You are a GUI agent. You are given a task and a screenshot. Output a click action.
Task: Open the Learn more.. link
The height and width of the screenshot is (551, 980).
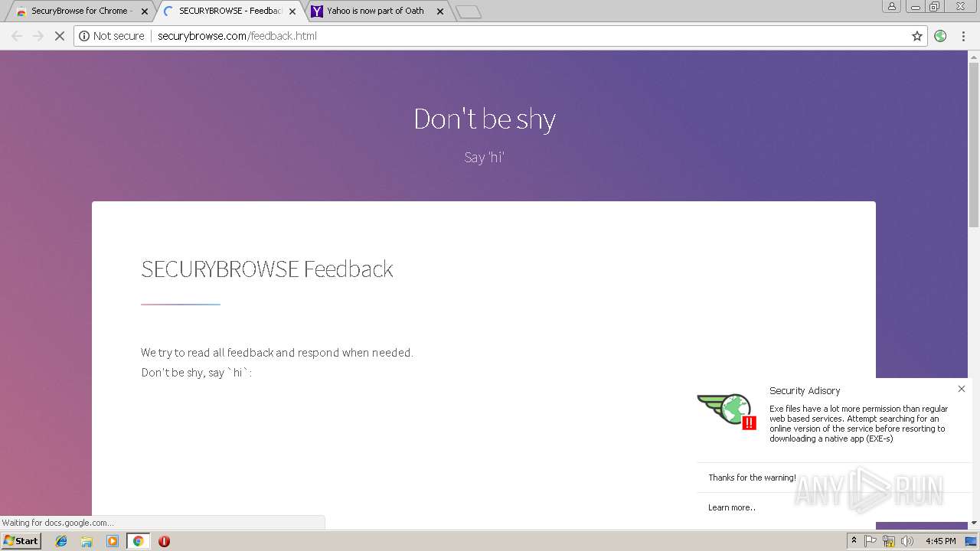point(732,507)
